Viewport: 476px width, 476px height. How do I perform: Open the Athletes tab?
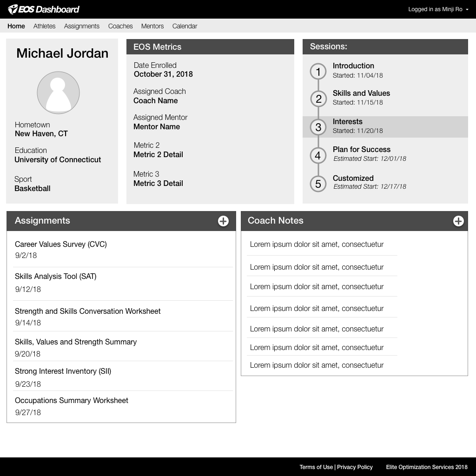coord(44,26)
